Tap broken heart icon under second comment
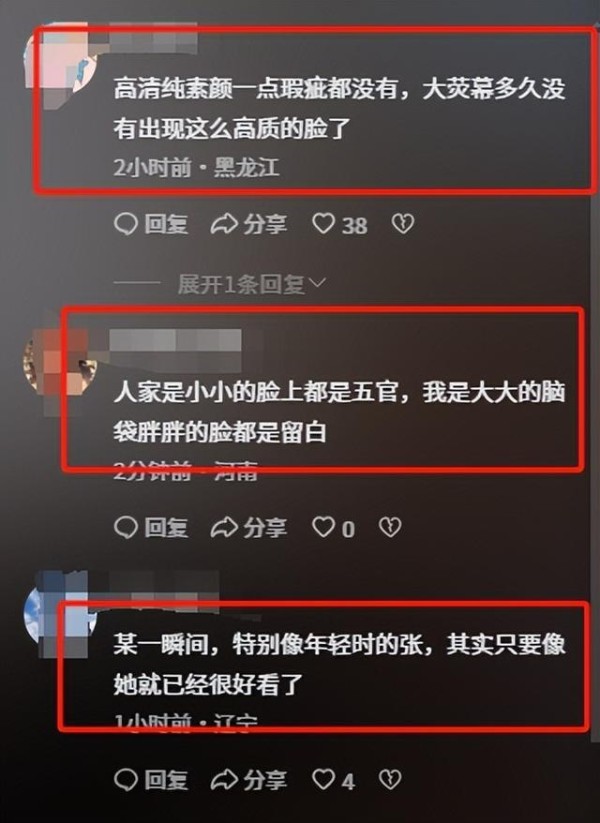Screen dimensions: 600x823 tap(390, 527)
